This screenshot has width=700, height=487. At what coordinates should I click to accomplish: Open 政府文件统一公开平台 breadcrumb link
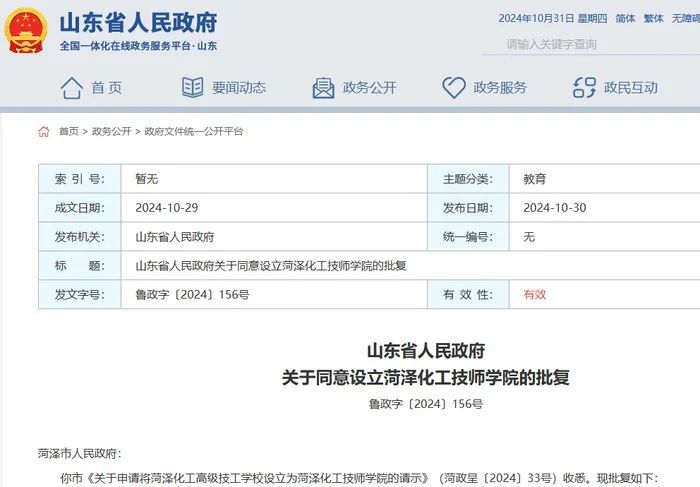(x=193, y=132)
